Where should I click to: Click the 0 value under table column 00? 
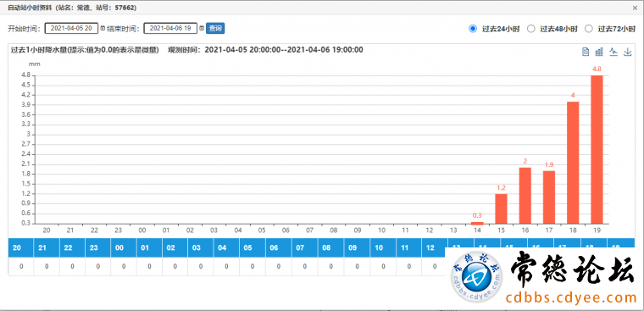[124, 266]
